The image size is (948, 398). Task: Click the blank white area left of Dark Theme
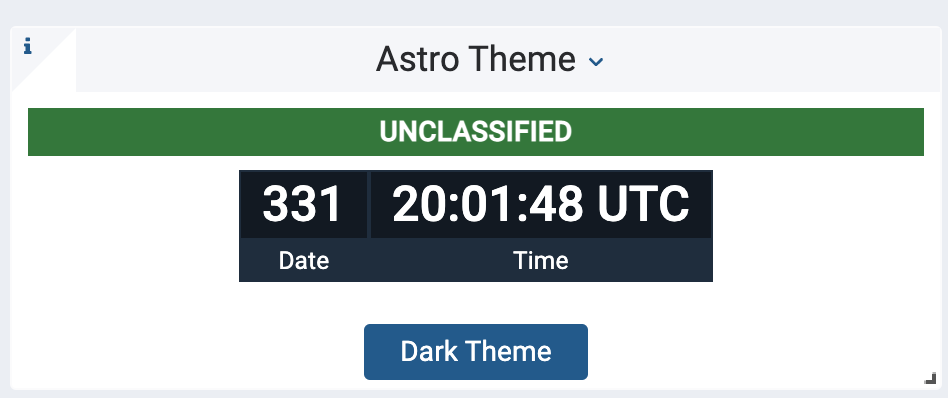click(193, 352)
